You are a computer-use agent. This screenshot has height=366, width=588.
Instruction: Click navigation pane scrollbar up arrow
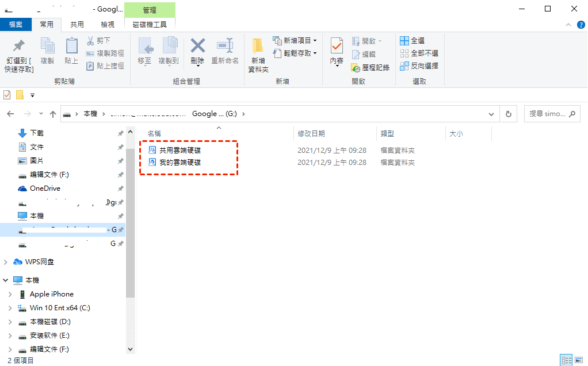click(130, 132)
